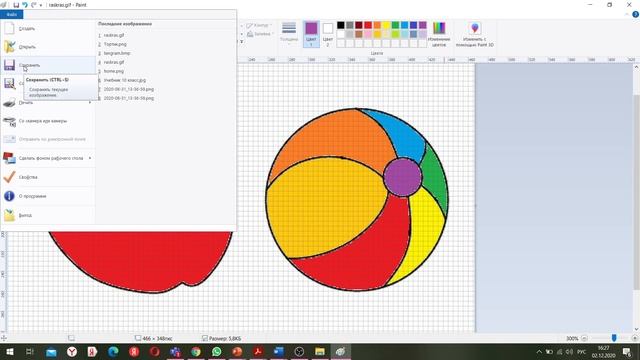640x360 pixels.
Task: Pick the black palette color
Action: (x=341, y=25)
